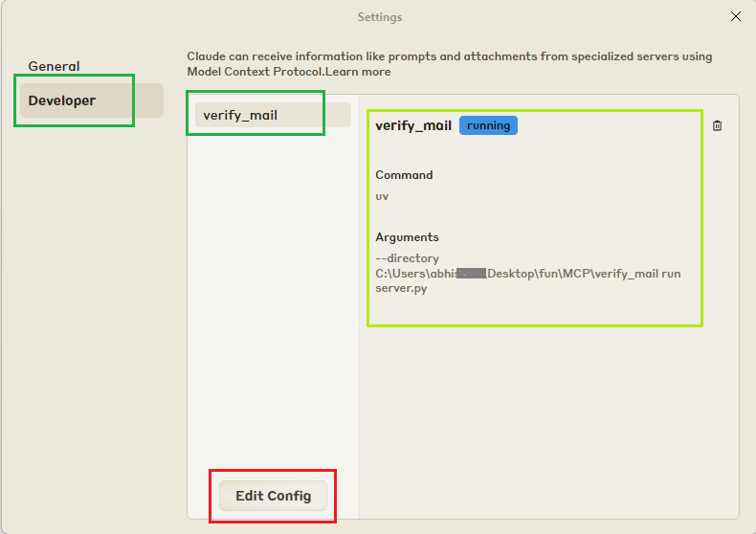Click the redacted username block in path

[x=470, y=274]
